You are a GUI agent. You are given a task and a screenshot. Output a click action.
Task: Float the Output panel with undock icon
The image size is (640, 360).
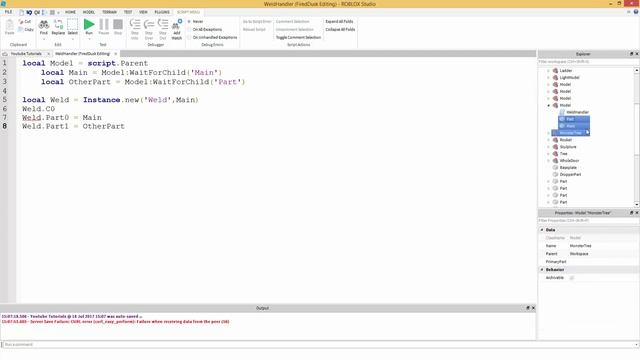coord(528,308)
